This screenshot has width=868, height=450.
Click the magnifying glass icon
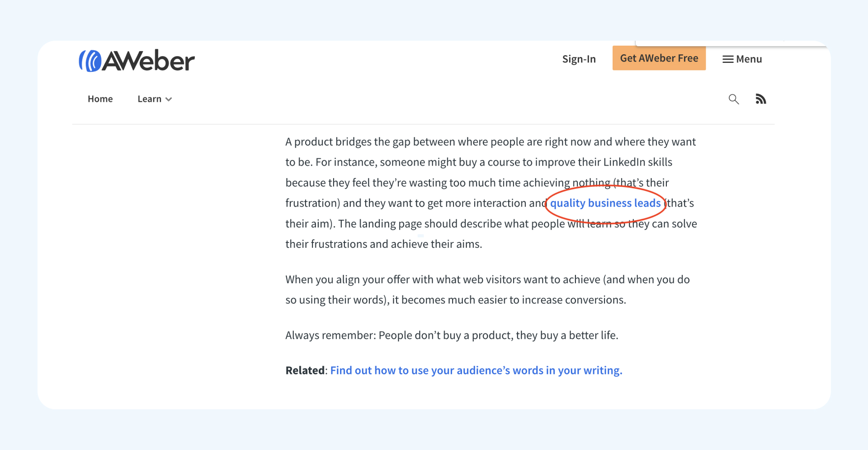733,99
